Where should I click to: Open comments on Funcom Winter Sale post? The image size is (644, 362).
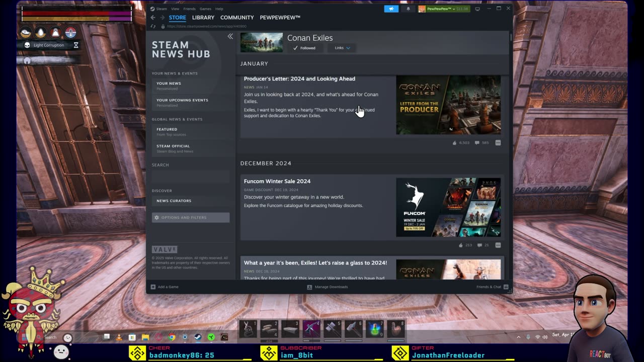(483, 245)
